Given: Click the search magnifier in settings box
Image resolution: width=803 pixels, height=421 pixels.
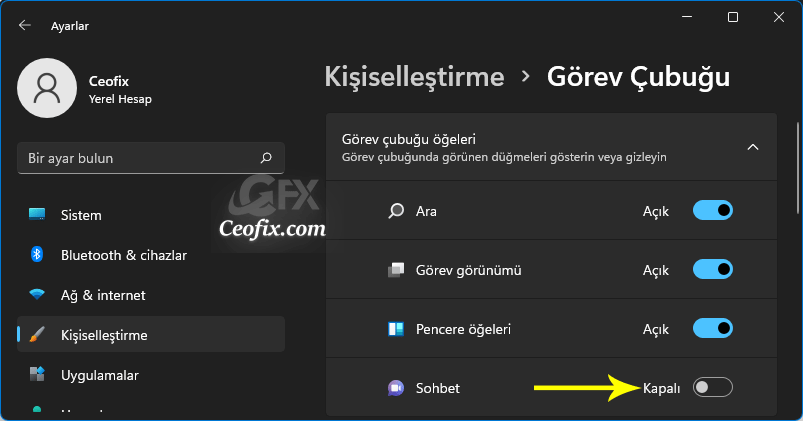Looking at the screenshot, I should 266,158.
